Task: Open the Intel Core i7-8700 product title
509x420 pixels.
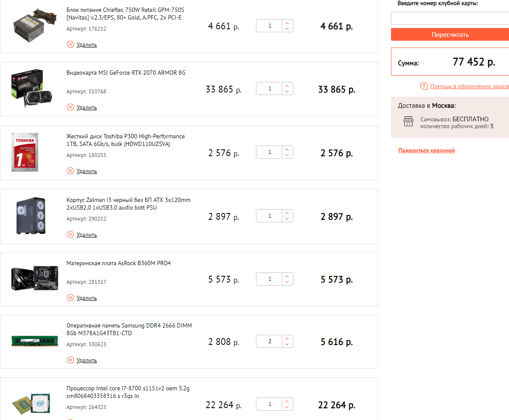Action: 128,392
